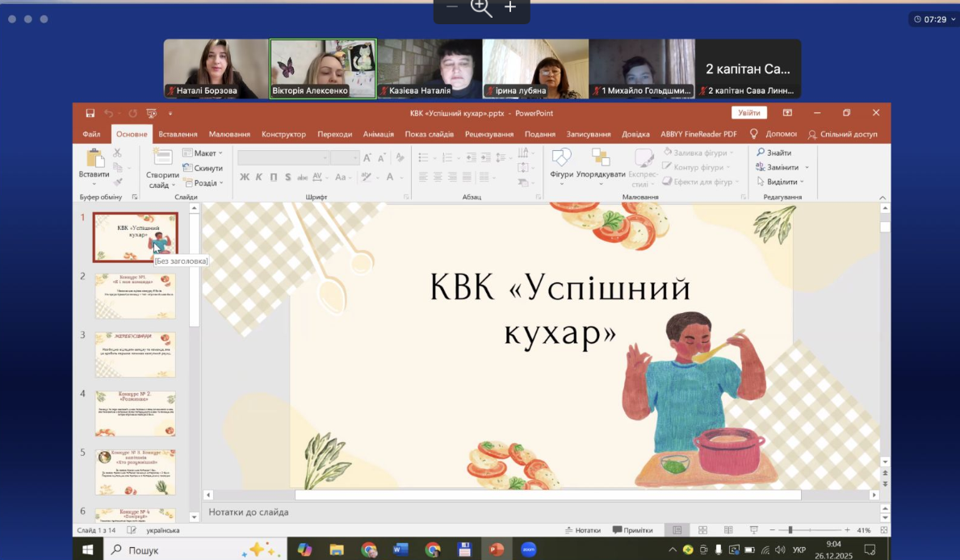
Task: Open the Вставлення ribbon tab
Action: 178,134
